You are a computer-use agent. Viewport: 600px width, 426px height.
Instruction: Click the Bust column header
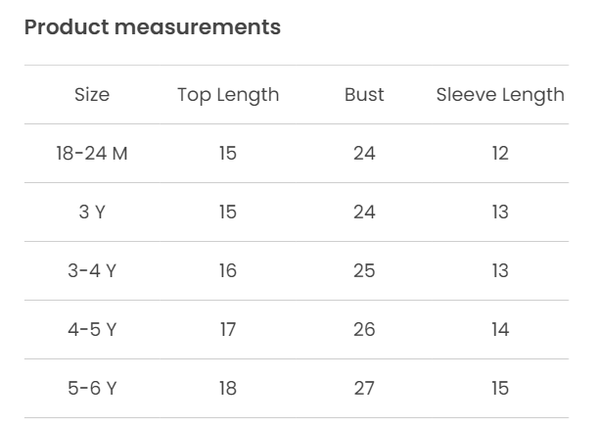coord(364,95)
